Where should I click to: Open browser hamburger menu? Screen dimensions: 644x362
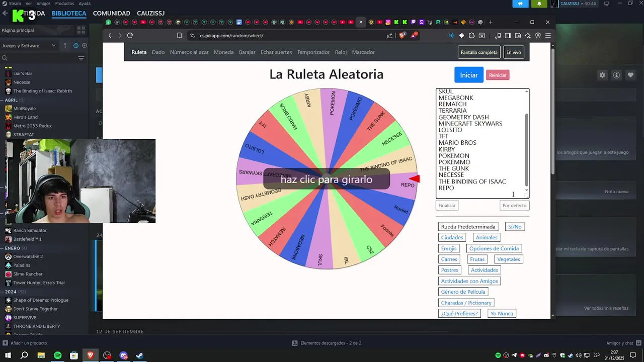[548, 36]
